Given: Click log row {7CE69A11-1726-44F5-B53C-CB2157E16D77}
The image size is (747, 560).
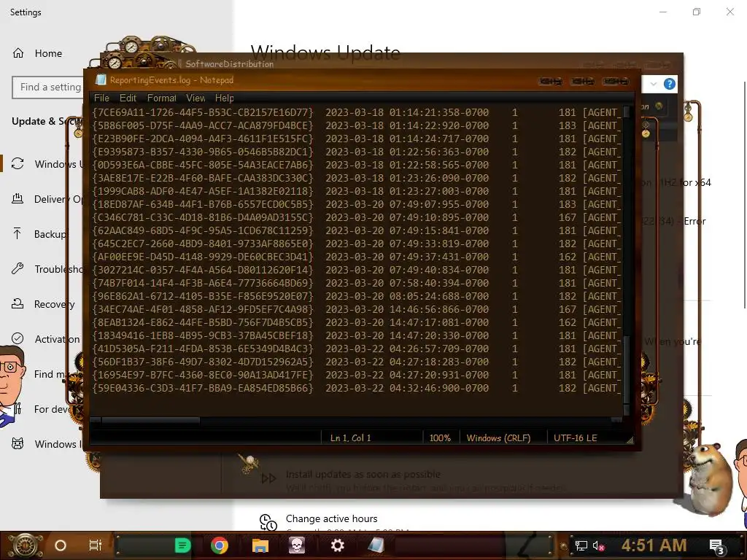Looking at the screenshot, I should point(356,113).
